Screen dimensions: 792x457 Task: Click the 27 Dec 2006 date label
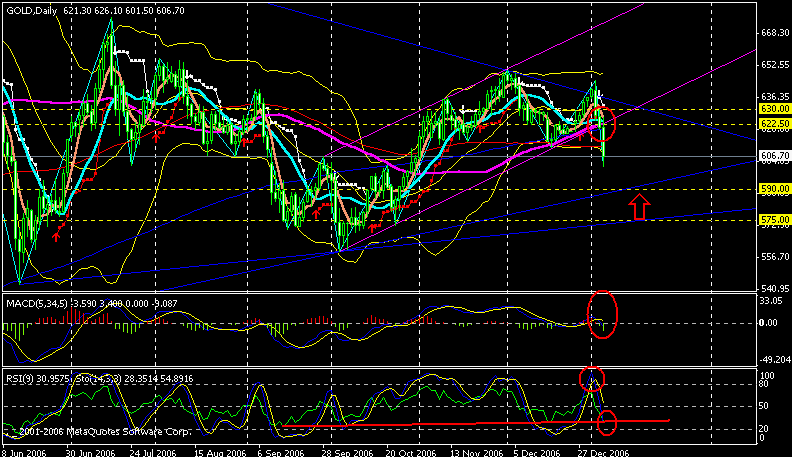(604, 452)
